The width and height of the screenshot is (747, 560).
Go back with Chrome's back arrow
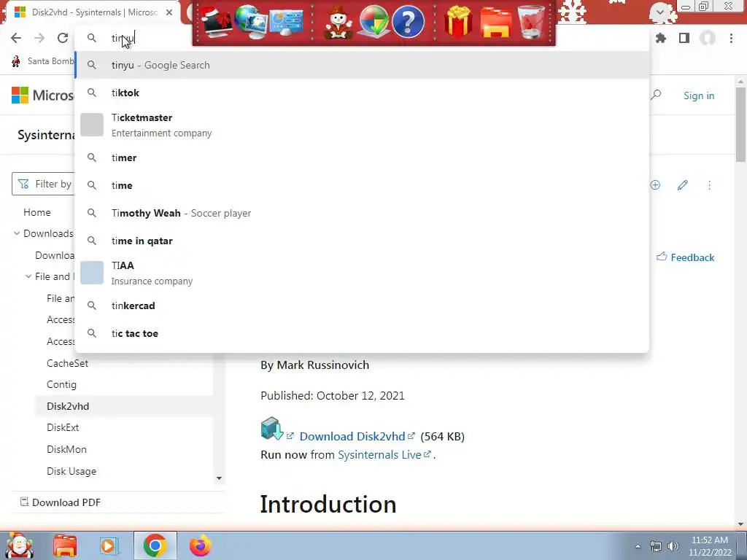16,38
